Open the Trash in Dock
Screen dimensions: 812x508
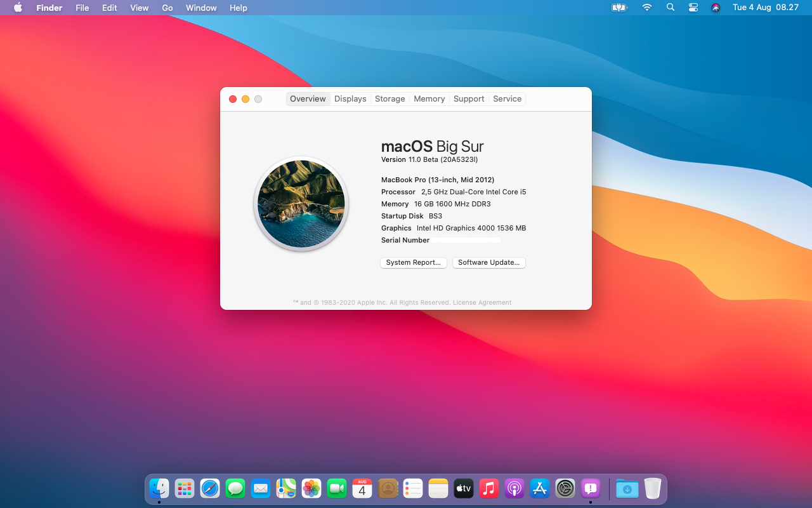[653, 488]
